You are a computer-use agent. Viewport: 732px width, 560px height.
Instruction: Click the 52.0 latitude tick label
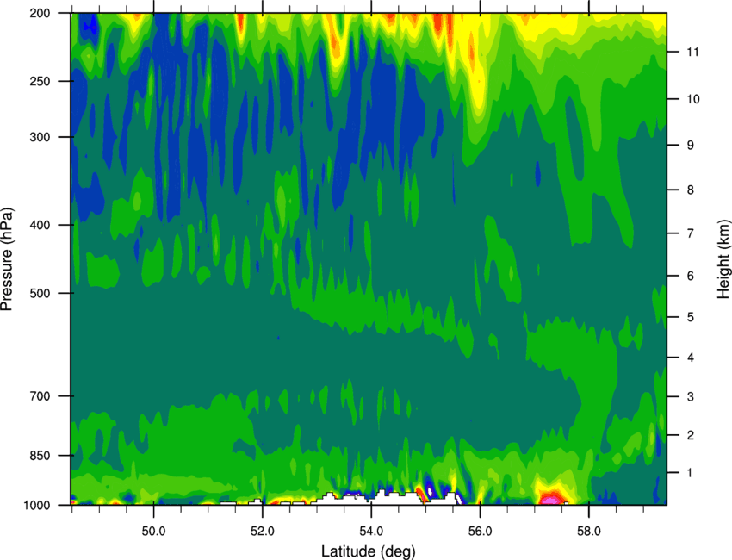coord(263,532)
